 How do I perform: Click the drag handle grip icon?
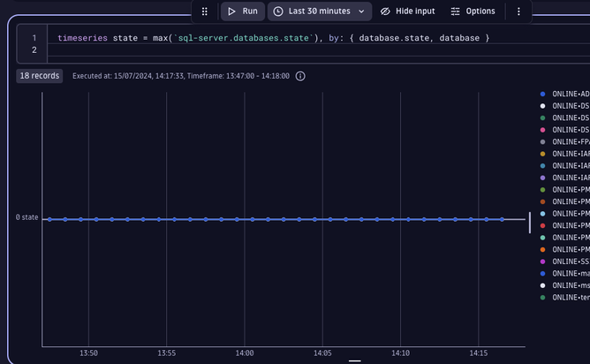[205, 11]
